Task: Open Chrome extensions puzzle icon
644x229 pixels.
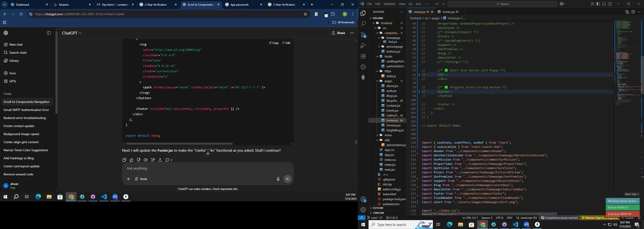Action: [x=333, y=14]
